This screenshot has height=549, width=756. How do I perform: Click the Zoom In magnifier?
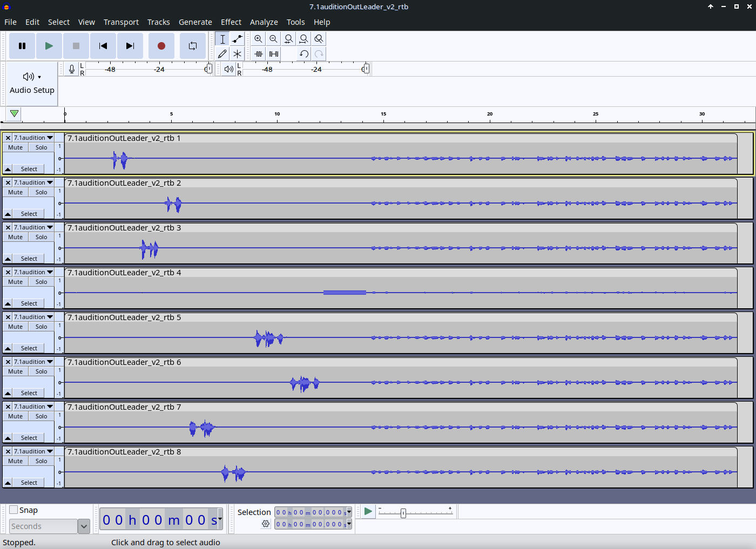(259, 39)
